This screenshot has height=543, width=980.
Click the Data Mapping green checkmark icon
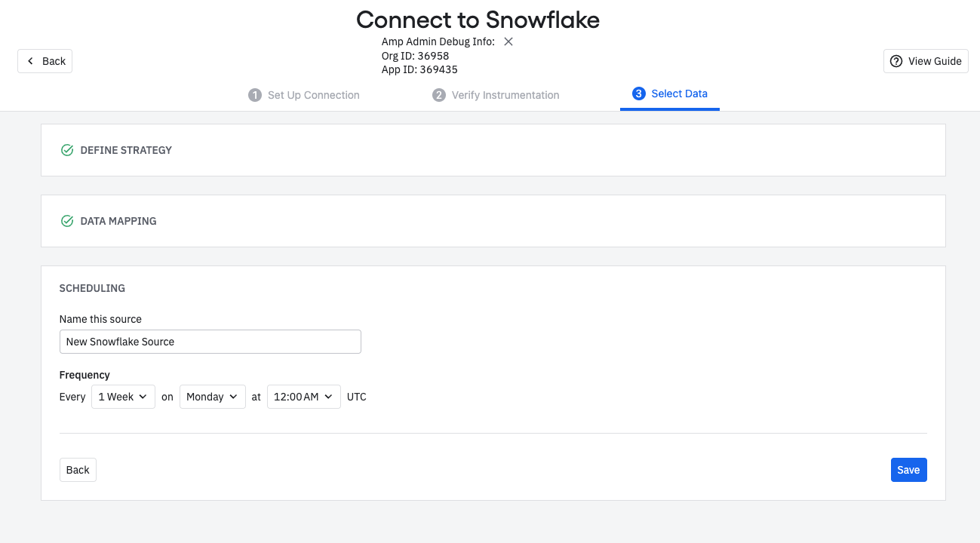click(67, 221)
